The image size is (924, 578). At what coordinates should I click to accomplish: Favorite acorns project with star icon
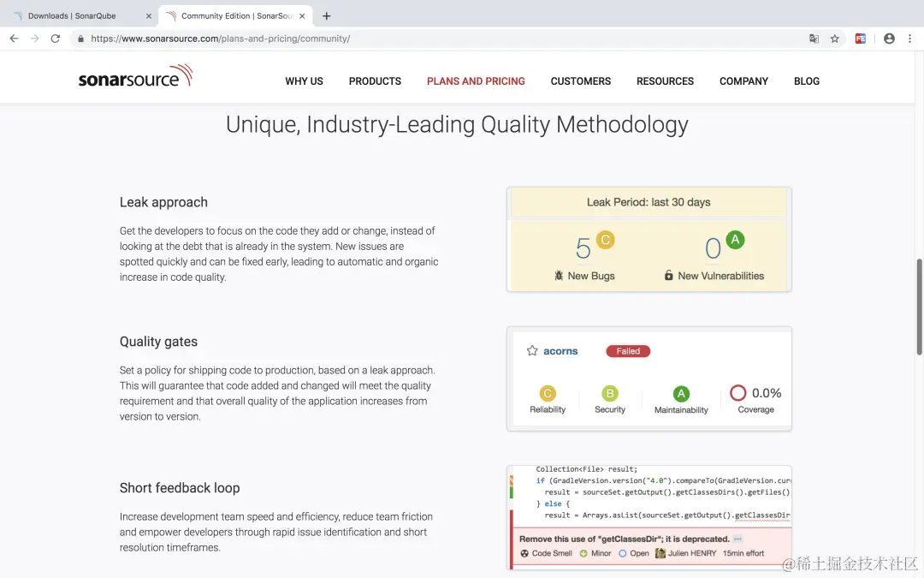[x=532, y=351]
